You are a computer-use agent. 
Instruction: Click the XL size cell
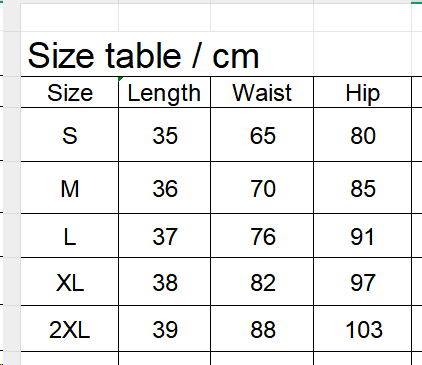tap(70, 282)
